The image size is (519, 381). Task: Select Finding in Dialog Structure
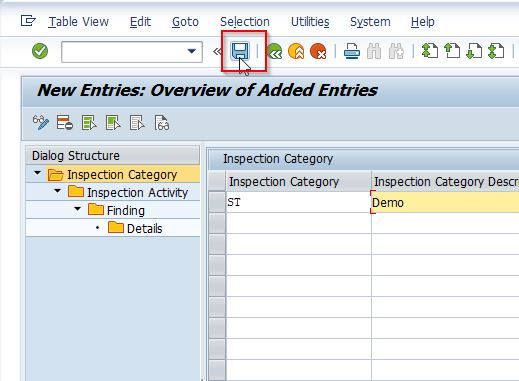coord(126,211)
